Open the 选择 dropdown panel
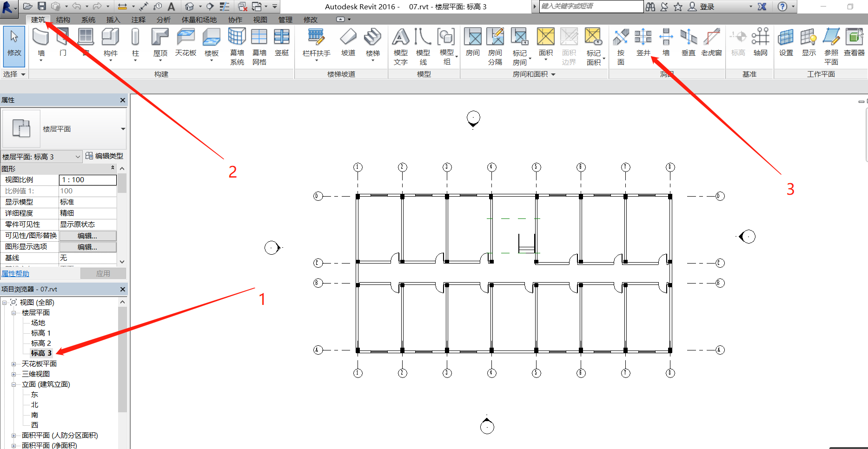Image resolution: width=868 pixels, height=449 pixels. tap(14, 74)
